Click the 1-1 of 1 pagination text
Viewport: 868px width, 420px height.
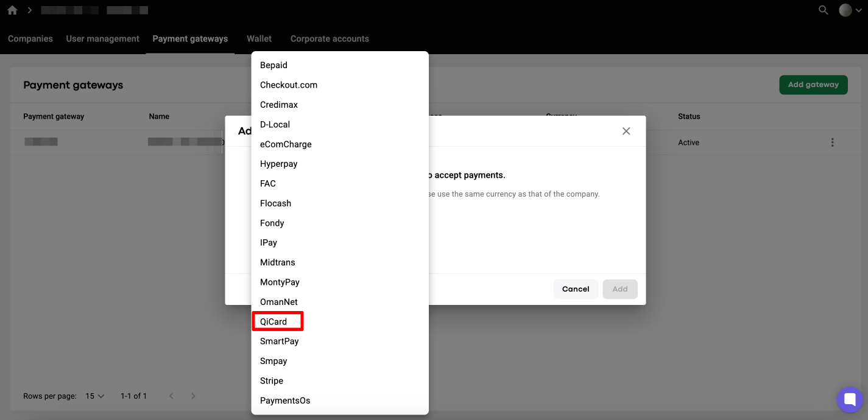(133, 396)
